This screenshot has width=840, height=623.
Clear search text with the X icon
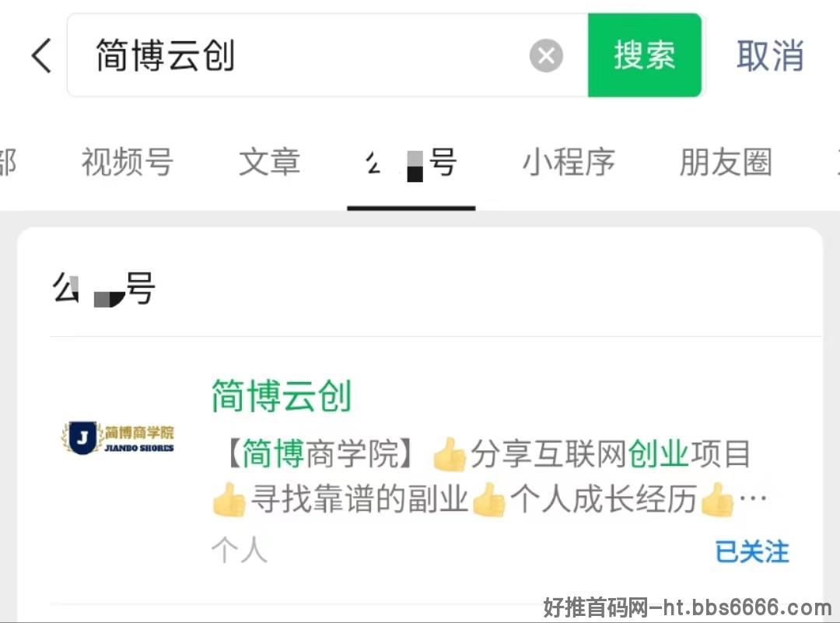(546, 55)
